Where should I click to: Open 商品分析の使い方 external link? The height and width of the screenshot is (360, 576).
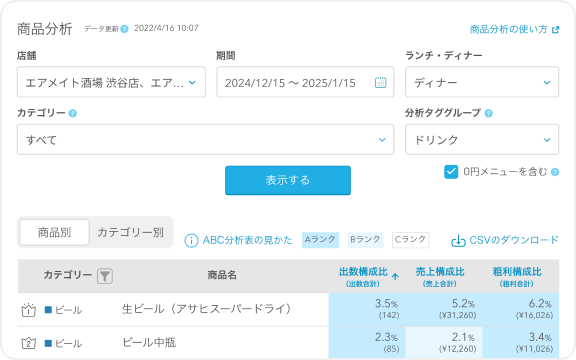coord(509,29)
